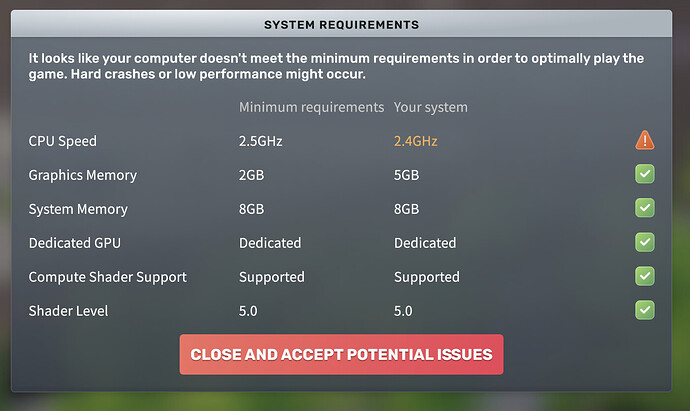Image resolution: width=690 pixels, height=411 pixels.
Task: Click the Compute Shader Support green checkmark
Action: click(645, 276)
